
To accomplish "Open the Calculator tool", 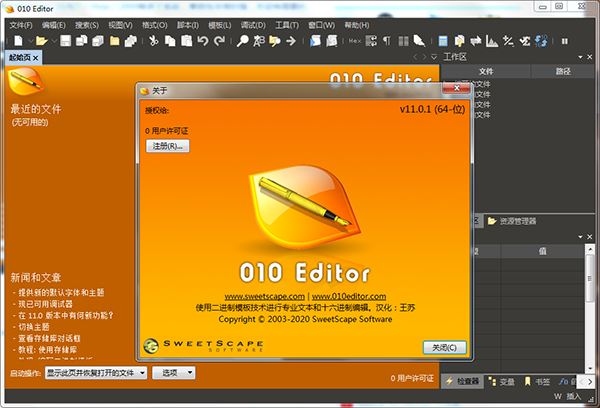I will 443,41.
